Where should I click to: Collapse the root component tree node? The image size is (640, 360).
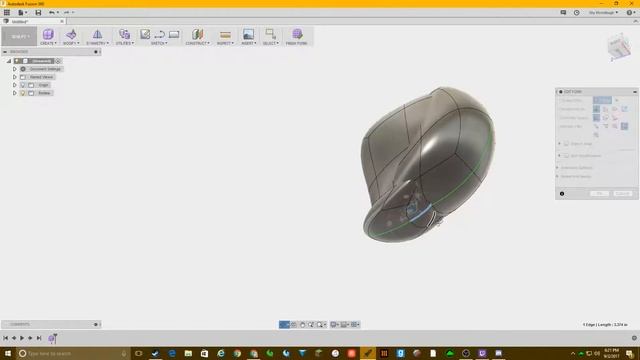(x=9, y=61)
